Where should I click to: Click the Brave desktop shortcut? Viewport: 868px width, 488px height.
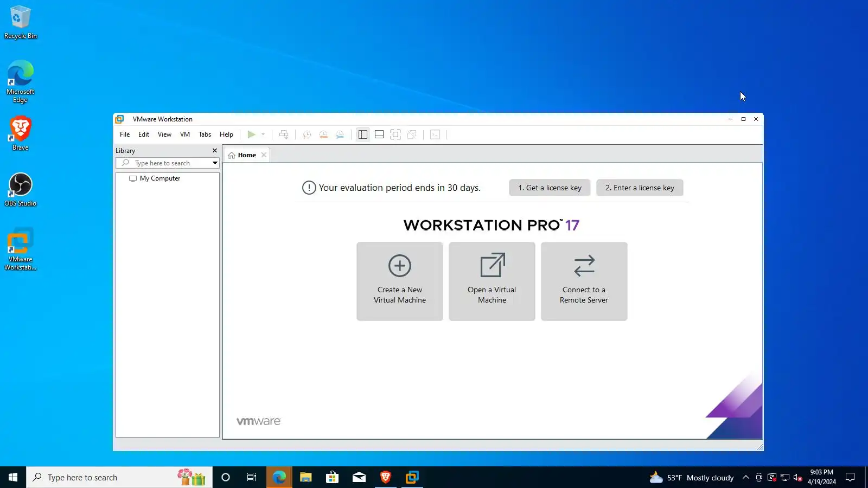pyautogui.click(x=21, y=133)
